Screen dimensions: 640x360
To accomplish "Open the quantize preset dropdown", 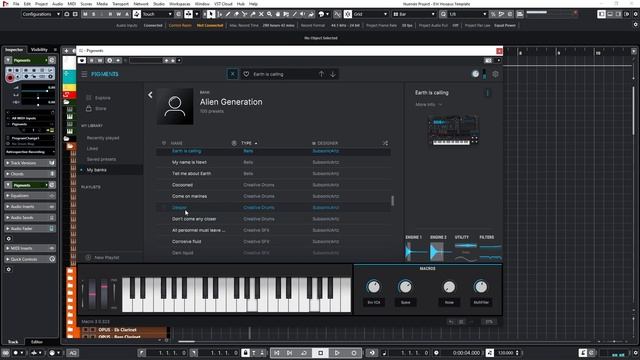I will click(468, 14).
